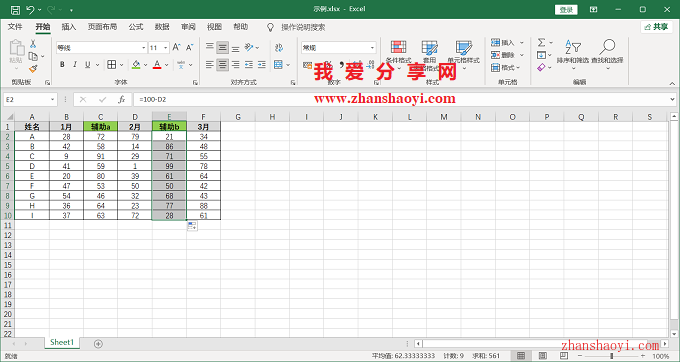The image size is (680, 362).
Task: Open the font size dropdown
Action: 166,48
